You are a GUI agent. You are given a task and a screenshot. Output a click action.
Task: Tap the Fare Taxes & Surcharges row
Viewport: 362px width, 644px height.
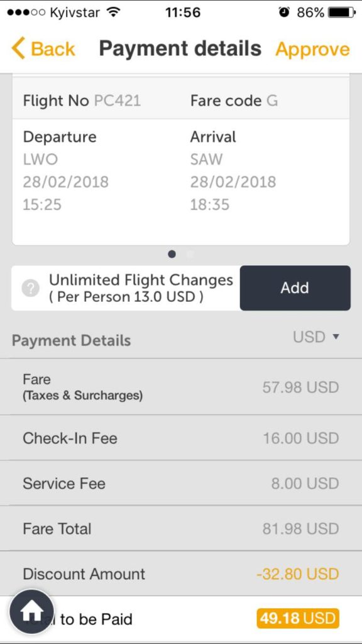[x=181, y=387]
